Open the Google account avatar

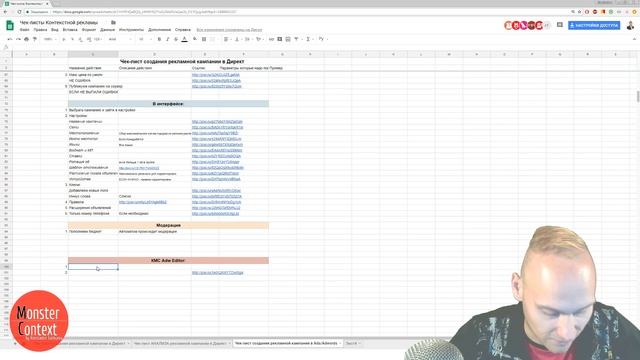click(630, 26)
